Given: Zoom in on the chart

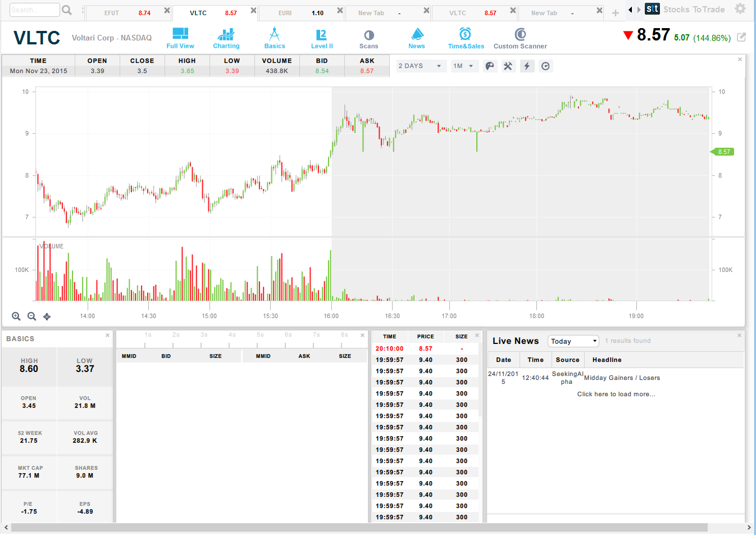Looking at the screenshot, I should [x=16, y=316].
